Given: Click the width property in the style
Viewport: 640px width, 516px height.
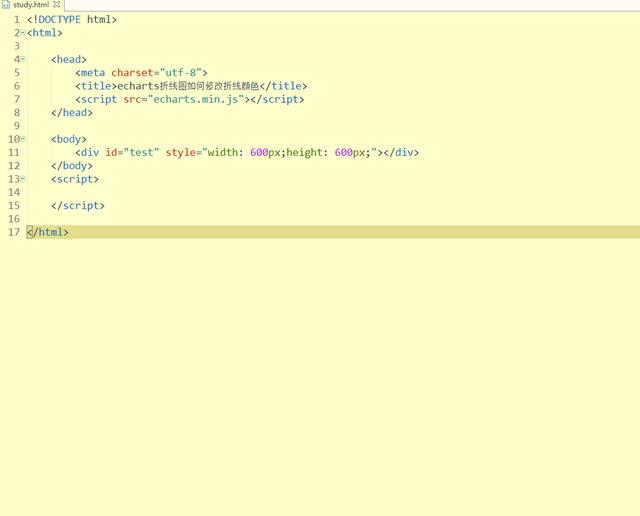Looking at the screenshot, I should (223, 152).
